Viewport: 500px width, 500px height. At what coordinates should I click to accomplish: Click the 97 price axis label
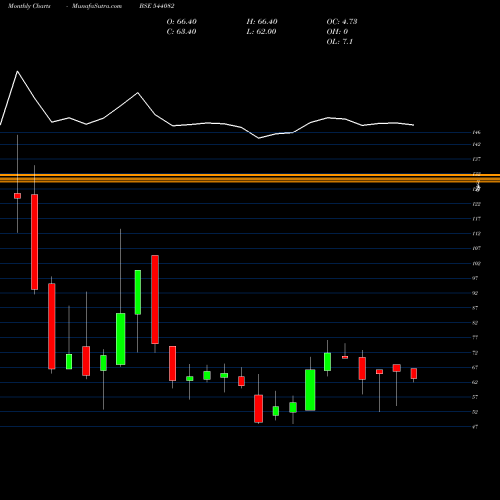pos(475,278)
